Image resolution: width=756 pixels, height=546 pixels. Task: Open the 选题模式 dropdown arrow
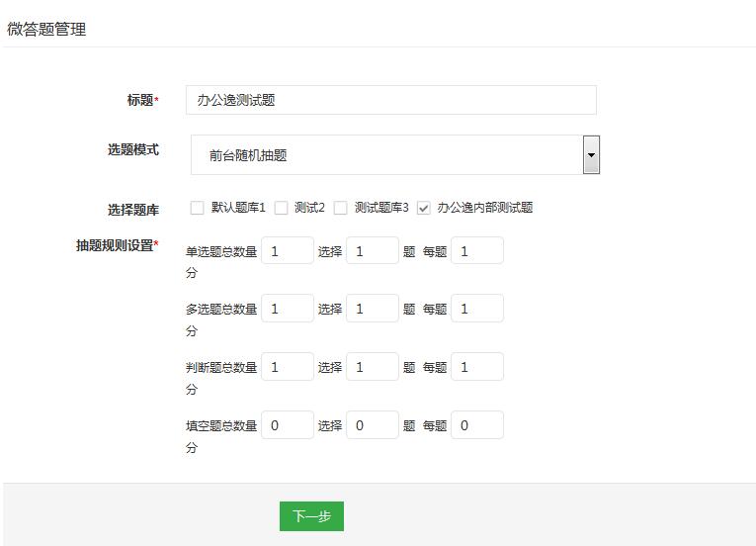[x=591, y=154]
